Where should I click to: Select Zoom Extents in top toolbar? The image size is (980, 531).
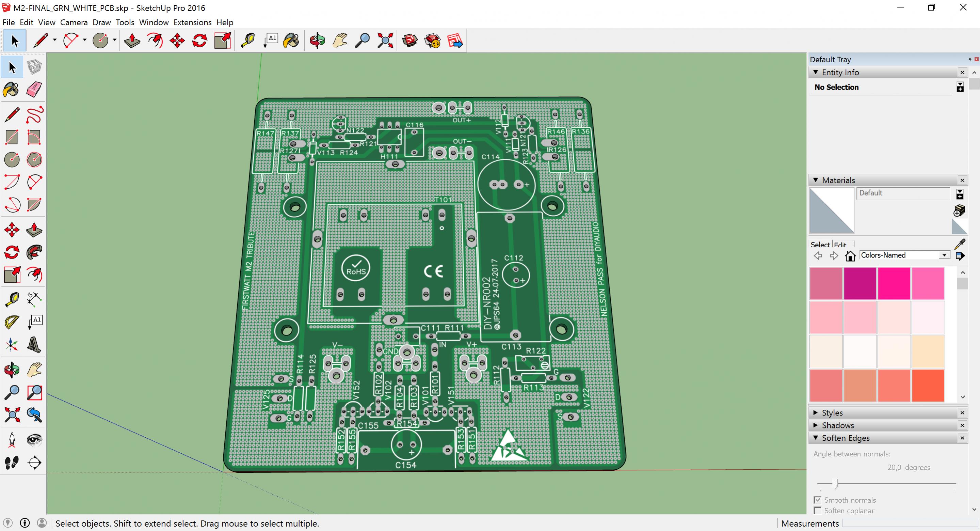[385, 40]
